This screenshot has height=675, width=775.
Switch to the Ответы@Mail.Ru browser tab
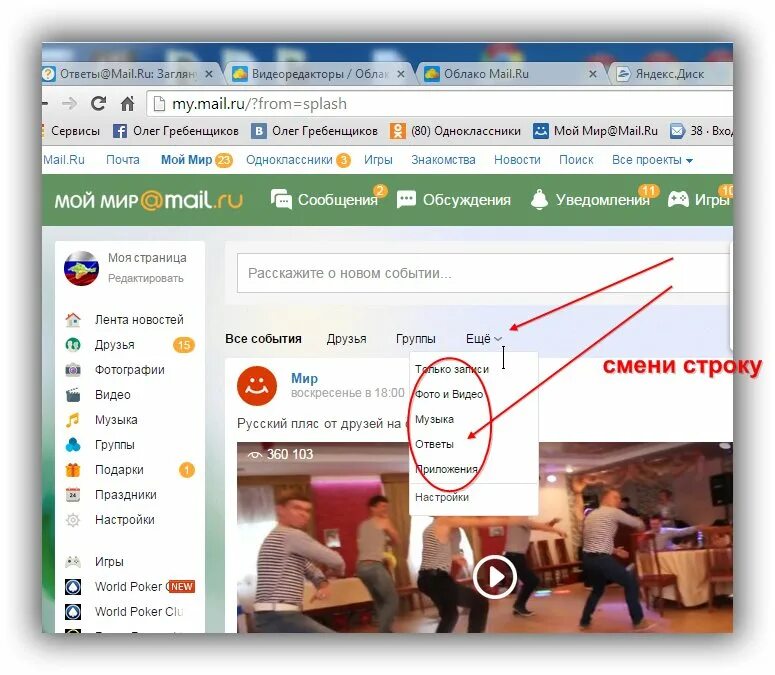click(129, 74)
